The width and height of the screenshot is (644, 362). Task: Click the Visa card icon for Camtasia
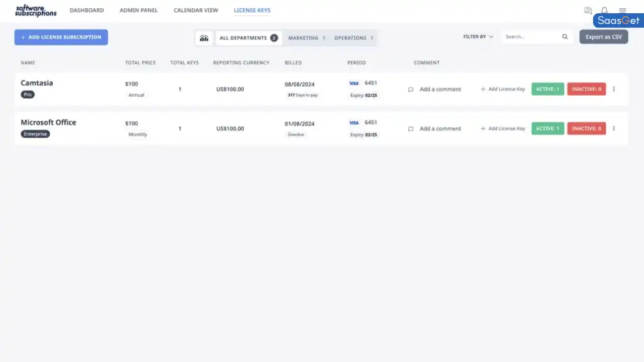tap(354, 82)
